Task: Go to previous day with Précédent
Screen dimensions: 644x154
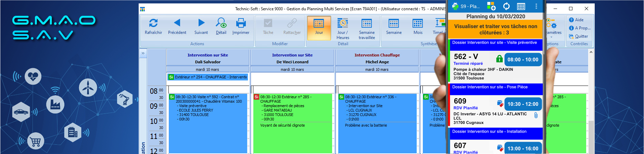Action: (177, 26)
